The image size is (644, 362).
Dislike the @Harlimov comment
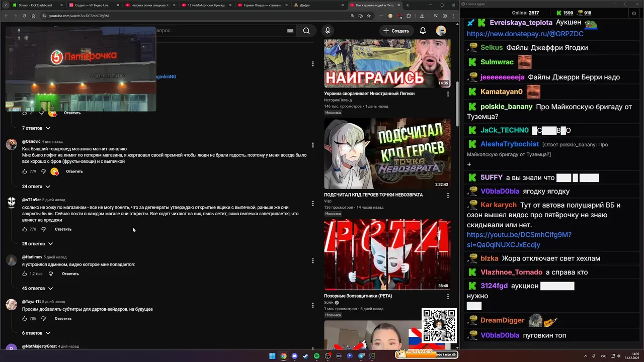tap(50, 274)
